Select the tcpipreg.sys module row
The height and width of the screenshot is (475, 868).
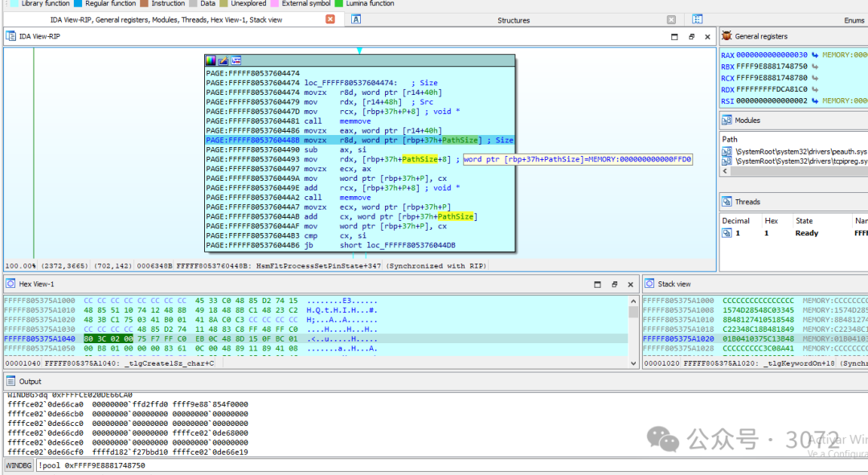794,161
